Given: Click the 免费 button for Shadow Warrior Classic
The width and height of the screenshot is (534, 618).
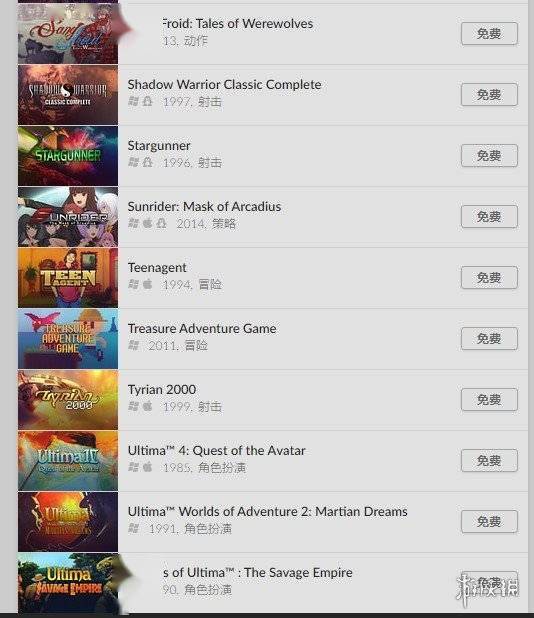Looking at the screenshot, I should [489, 95].
